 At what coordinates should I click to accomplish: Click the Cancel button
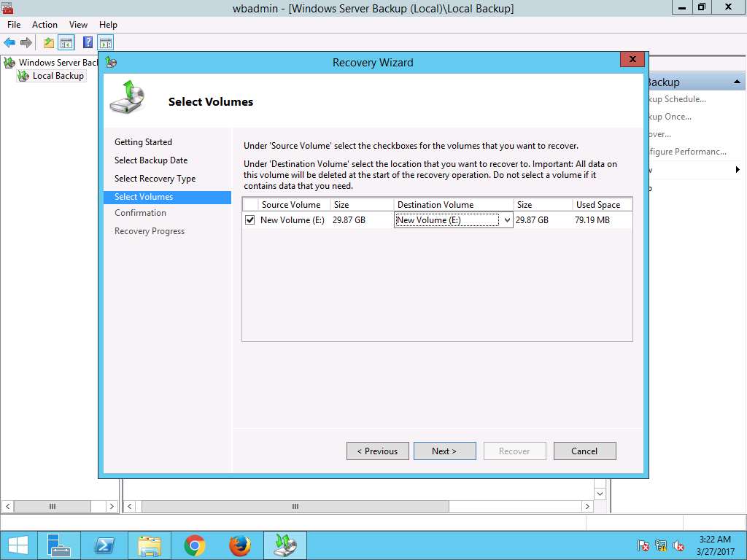pos(584,451)
